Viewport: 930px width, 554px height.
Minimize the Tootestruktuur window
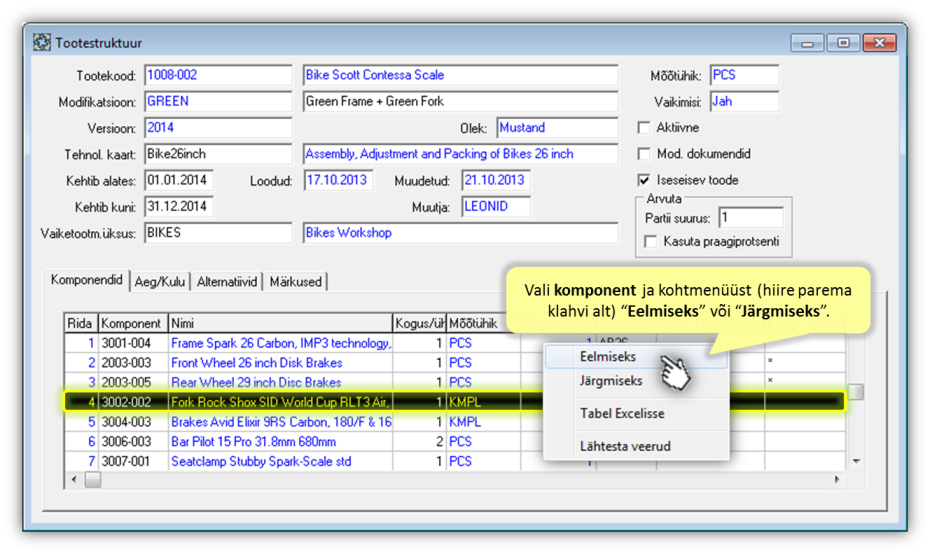(807, 43)
